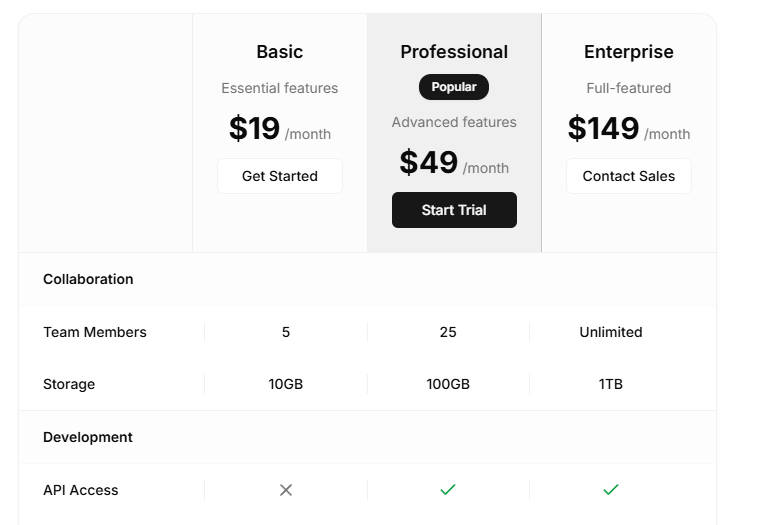763x525 pixels.
Task: Click the Team Members row label
Action: point(95,332)
